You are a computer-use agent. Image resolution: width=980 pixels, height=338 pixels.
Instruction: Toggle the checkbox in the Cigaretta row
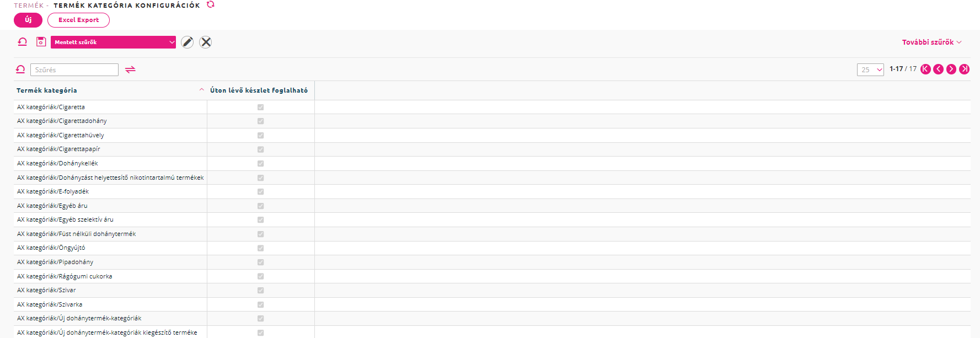[260, 107]
